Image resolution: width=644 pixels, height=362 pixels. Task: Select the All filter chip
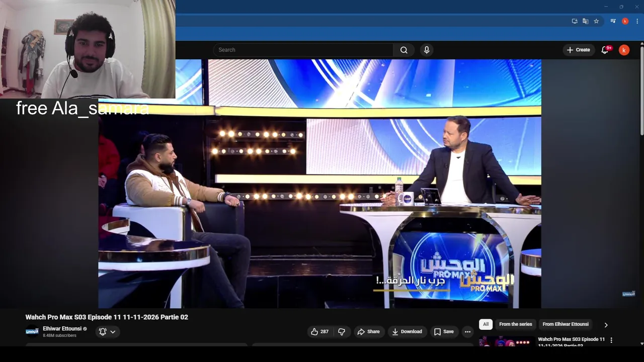pyautogui.click(x=486, y=324)
